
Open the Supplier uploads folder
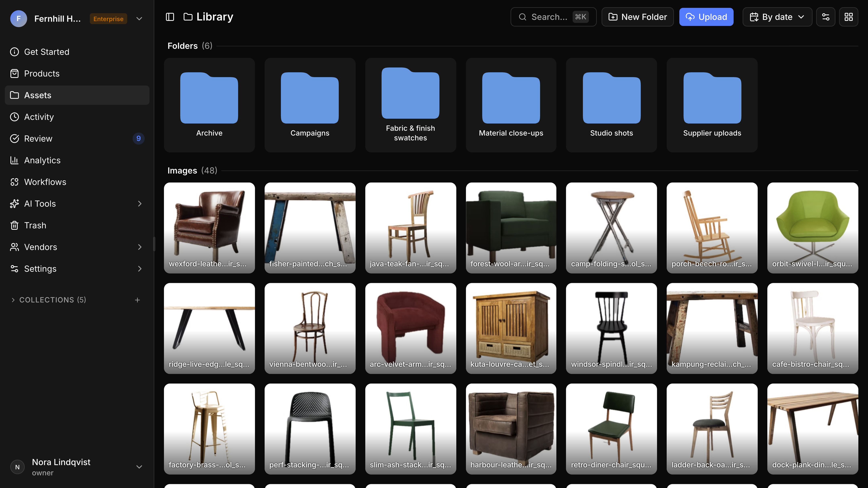tap(712, 105)
